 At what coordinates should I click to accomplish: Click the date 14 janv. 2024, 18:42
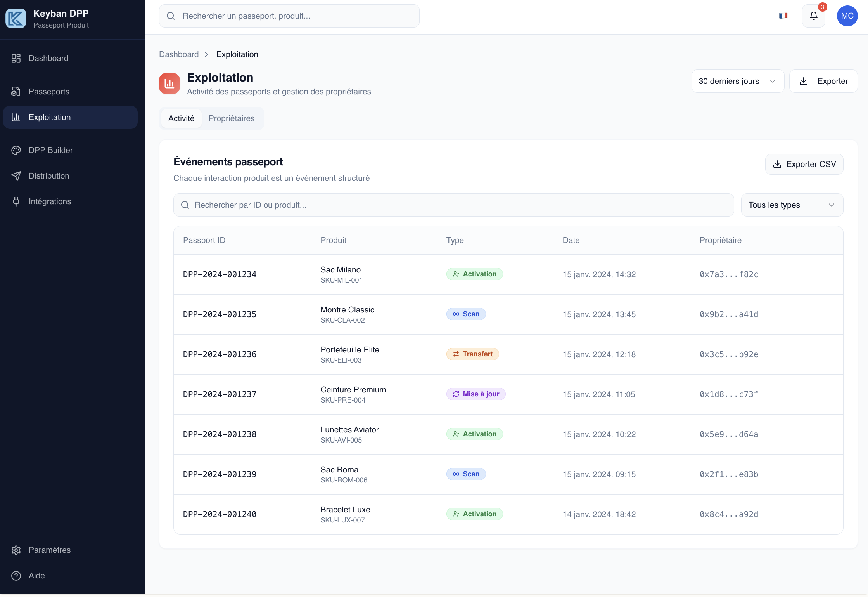(x=599, y=514)
